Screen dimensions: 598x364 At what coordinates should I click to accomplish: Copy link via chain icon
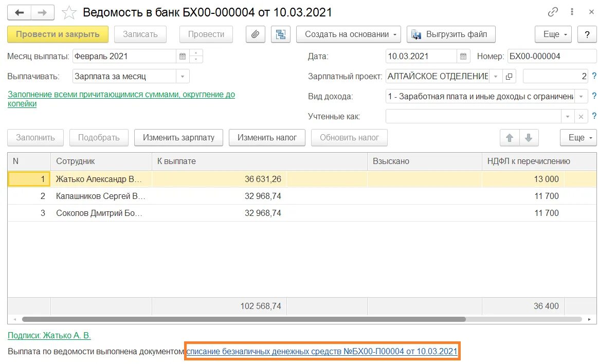click(x=553, y=12)
